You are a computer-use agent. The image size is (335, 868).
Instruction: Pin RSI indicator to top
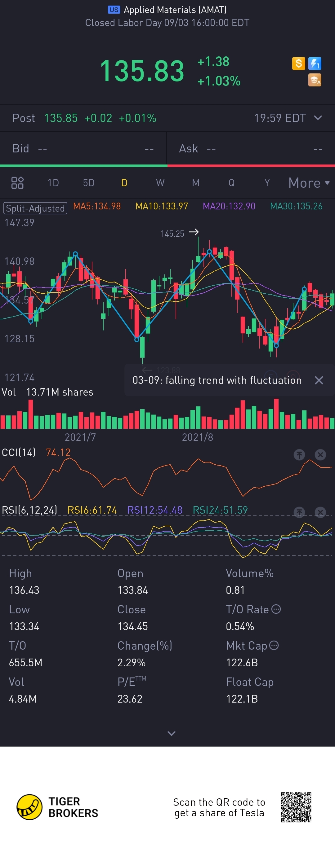(299, 512)
